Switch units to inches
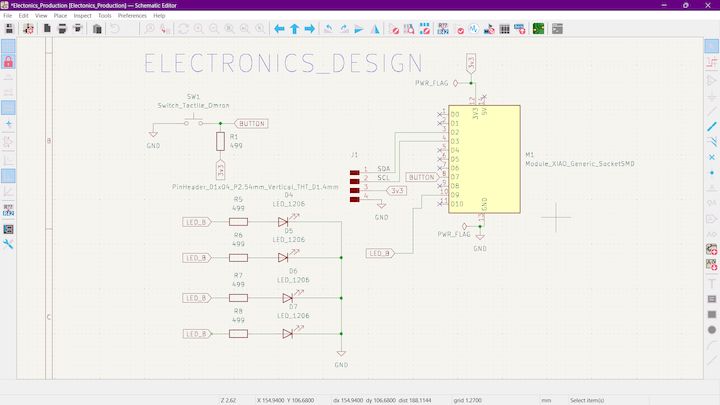Screen dimensions: 720x405 pos(8,78)
